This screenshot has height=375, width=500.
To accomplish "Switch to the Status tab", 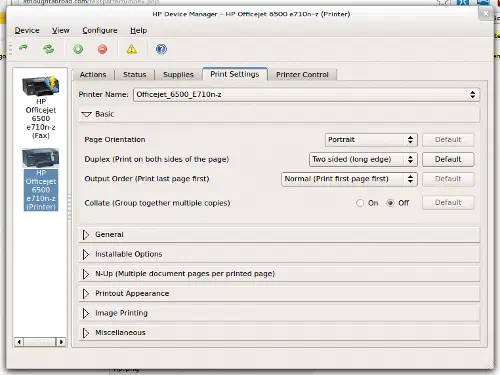I will click(x=135, y=74).
